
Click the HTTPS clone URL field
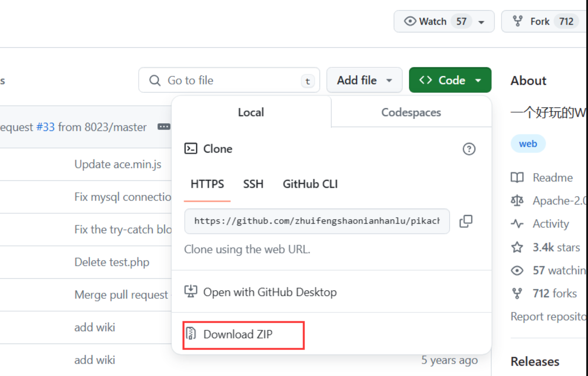pos(317,221)
